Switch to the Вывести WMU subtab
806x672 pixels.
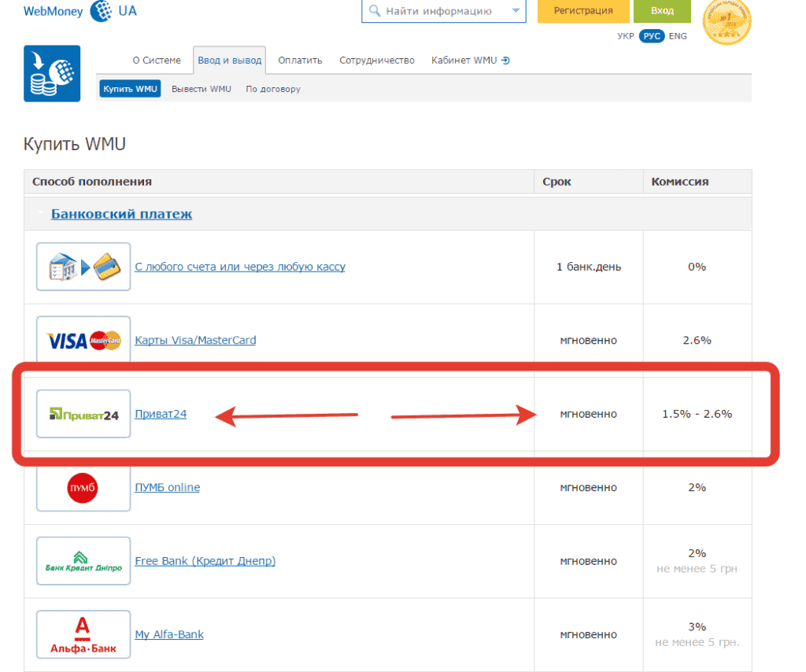[201, 89]
